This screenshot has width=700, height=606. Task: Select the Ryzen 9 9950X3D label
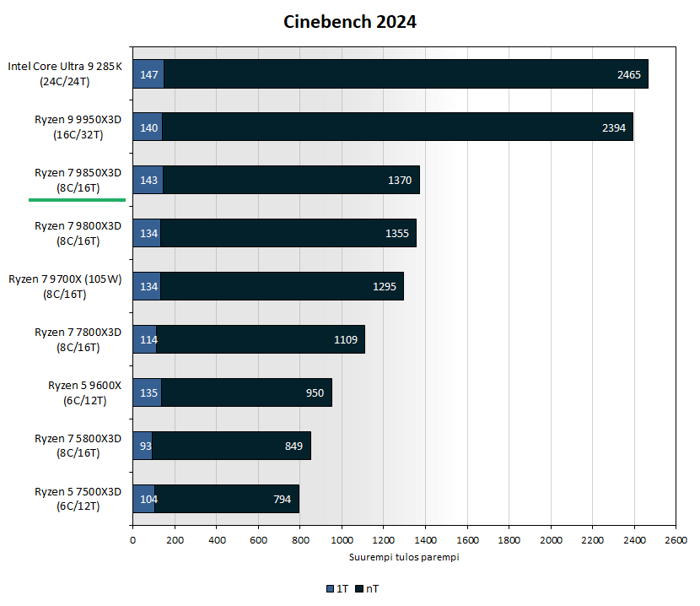(x=78, y=127)
